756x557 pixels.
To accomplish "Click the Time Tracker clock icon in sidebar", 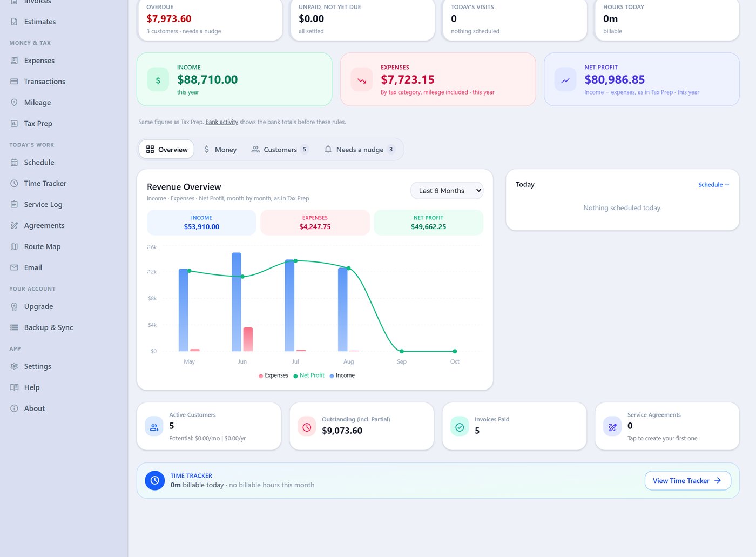I will tap(14, 184).
